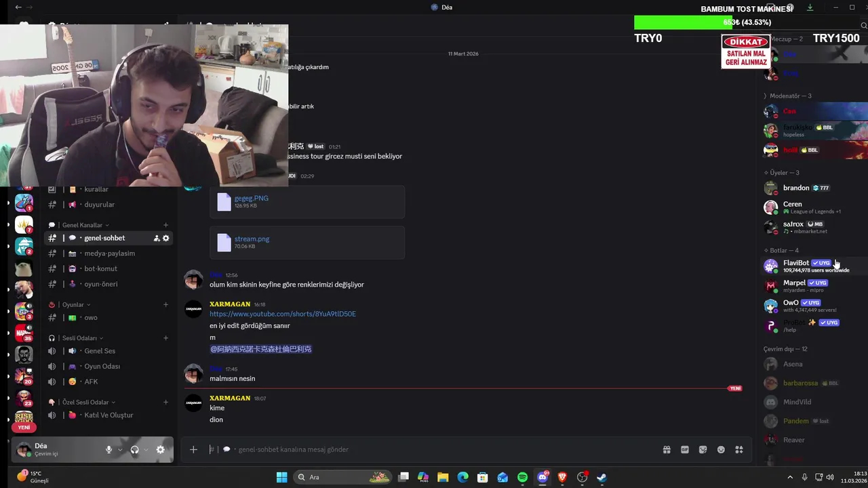The width and height of the screenshot is (868, 488).
Task: Toggle headphone deafen in user panel
Action: (134, 449)
